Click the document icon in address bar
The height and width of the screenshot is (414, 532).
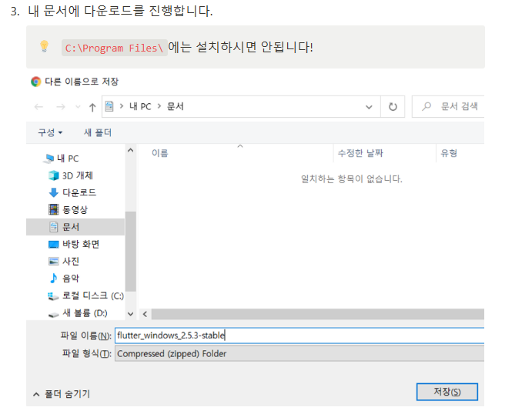coord(109,106)
